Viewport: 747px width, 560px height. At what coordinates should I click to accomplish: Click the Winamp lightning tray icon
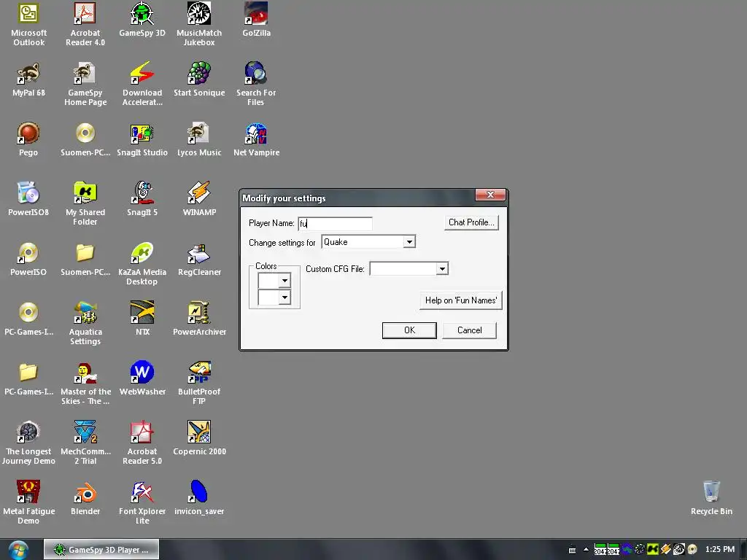(665, 549)
